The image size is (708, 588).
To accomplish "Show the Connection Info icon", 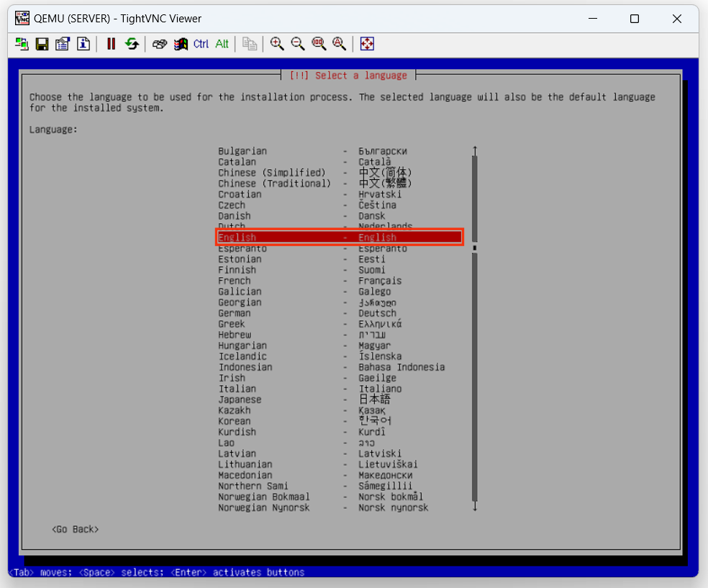I will coord(83,44).
